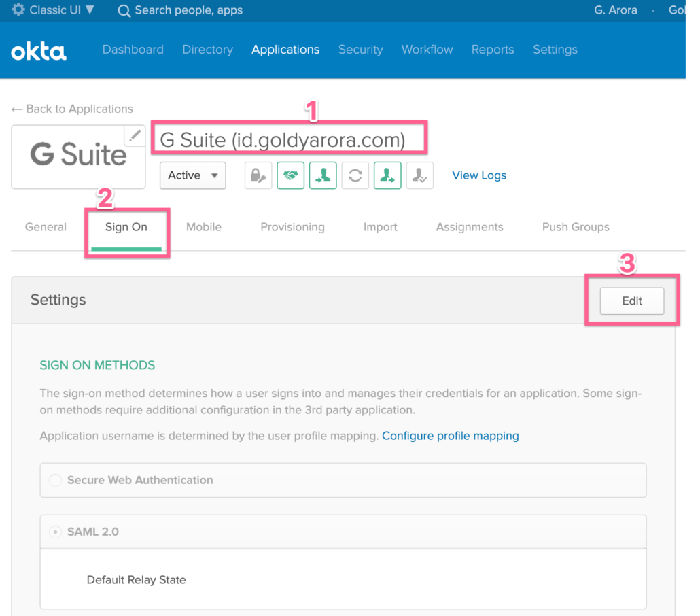Click the padlock with key icon
700x616 pixels.
pyautogui.click(x=258, y=175)
